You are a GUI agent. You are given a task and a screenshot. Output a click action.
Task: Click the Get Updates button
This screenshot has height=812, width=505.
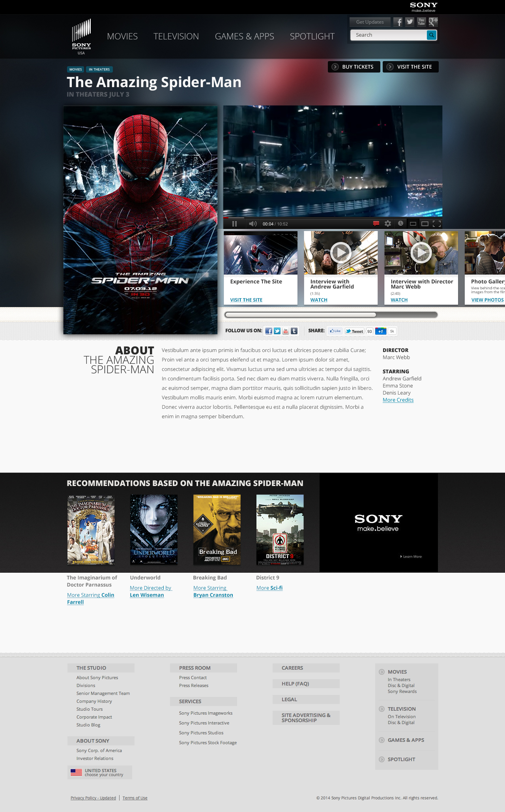coord(370,22)
